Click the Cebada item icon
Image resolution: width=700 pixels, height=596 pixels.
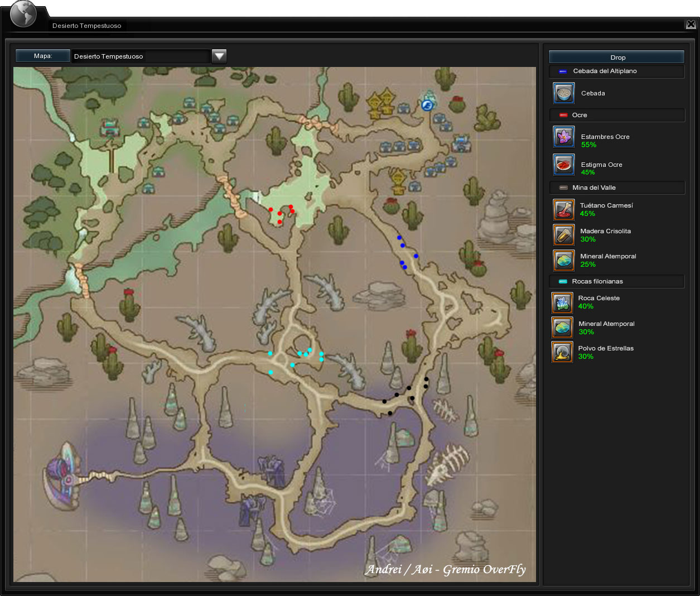click(564, 93)
